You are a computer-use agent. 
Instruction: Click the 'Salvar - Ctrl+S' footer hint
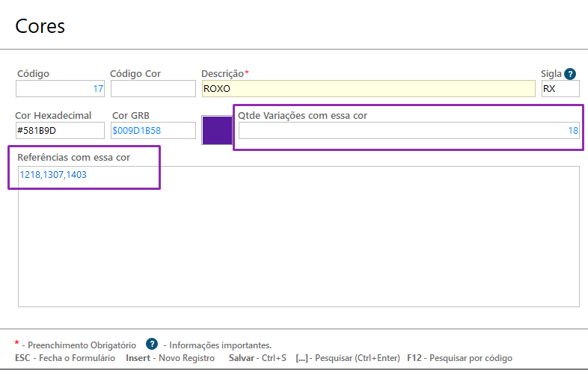click(x=257, y=358)
